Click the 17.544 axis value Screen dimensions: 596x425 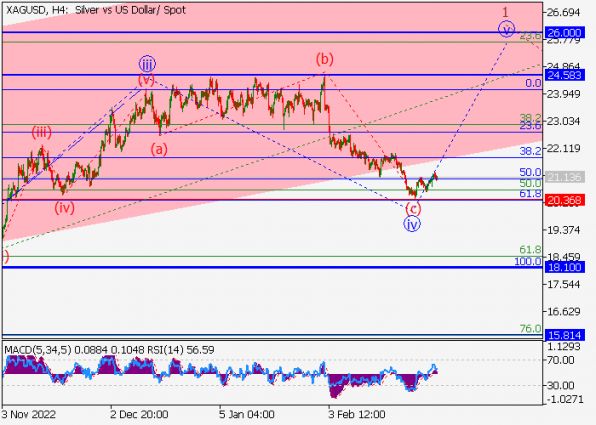click(x=563, y=284)
